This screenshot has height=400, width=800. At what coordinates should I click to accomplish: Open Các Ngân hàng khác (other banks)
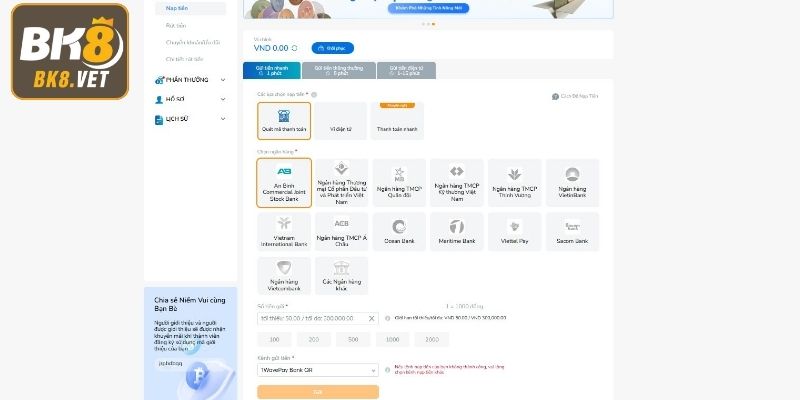click(341, 276)
